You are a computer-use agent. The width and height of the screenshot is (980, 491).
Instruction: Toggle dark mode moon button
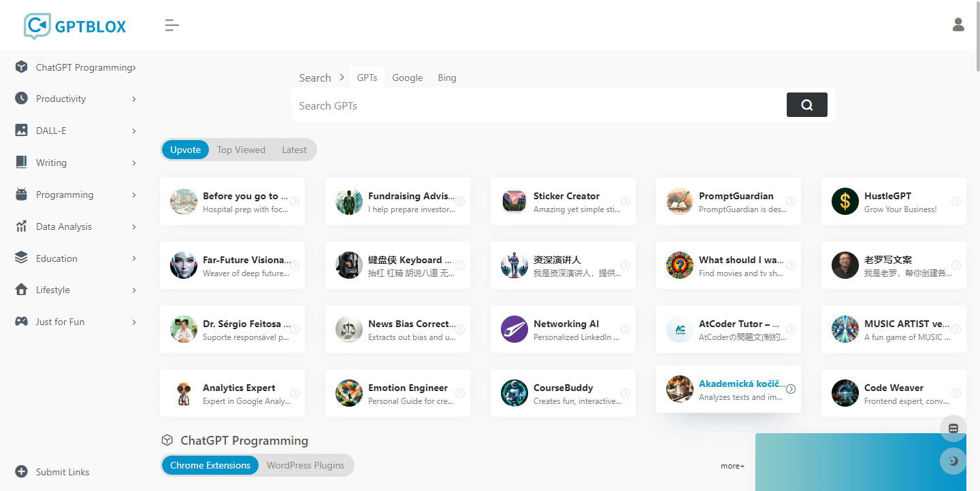(x=953, y=460)
